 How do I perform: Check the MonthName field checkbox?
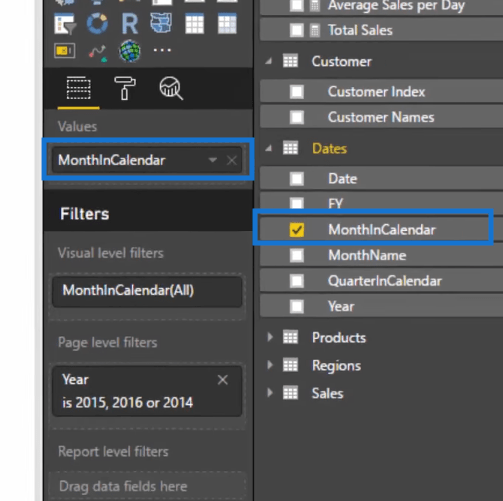click(297, 255)
